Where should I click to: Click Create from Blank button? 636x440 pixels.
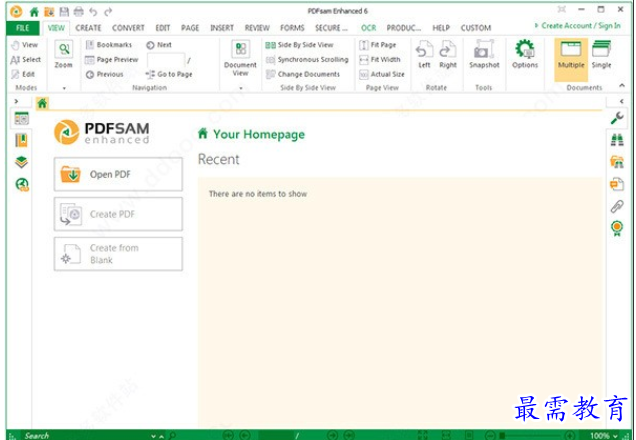click(x=118, y=254)
